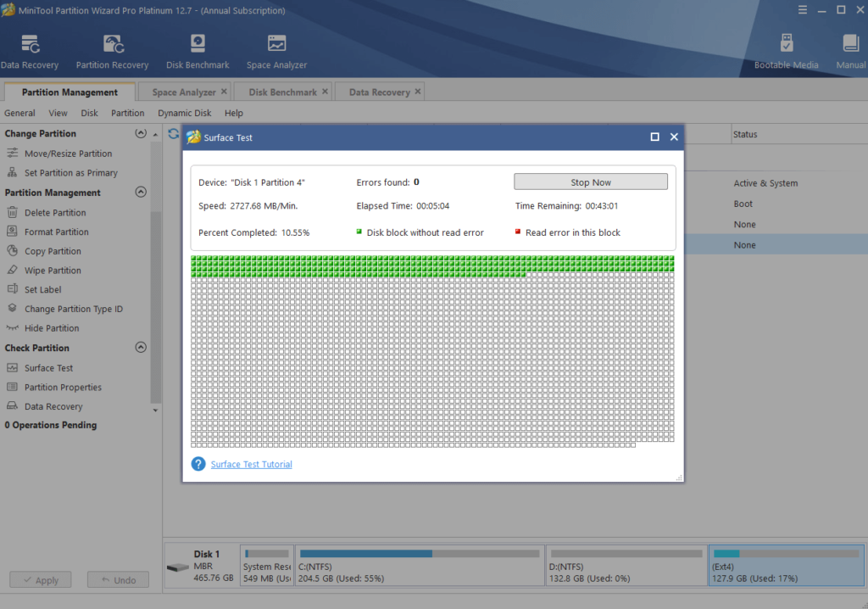This screenshot has width=868, height=609.
Task: Click the Bootable Media icon
Action: tap(786, 43)
